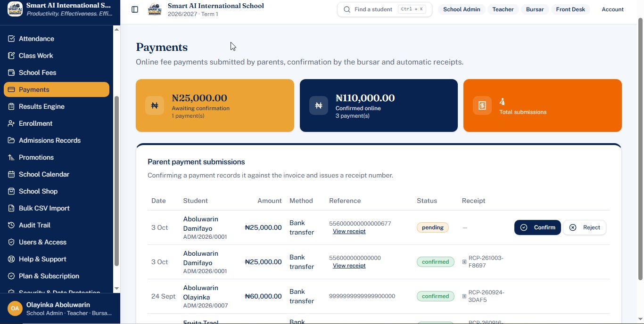
Task: Click the receipt icon on the Total submissions card
Action: coord(482,105)
